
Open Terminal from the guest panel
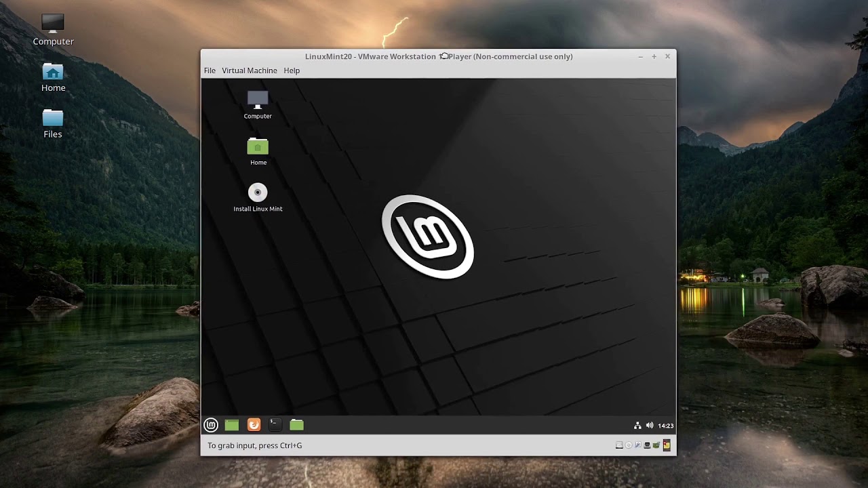(275, 425)
